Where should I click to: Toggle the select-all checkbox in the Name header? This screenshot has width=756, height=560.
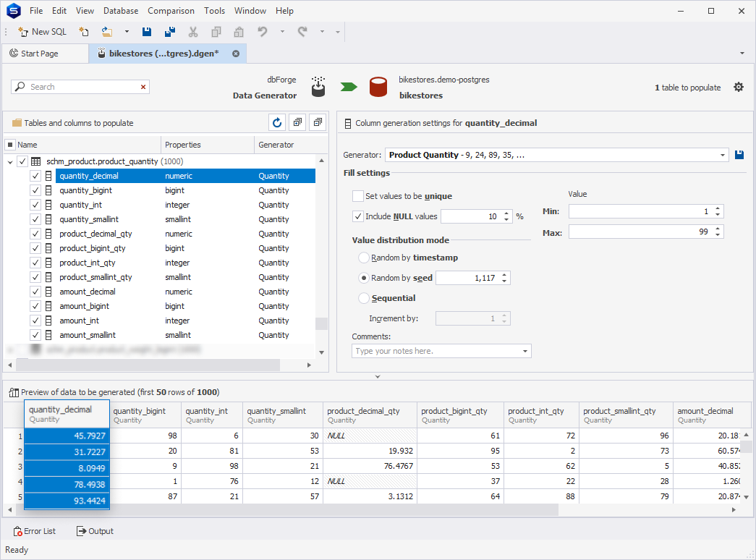pyautogui.click(x=10, y=145)
